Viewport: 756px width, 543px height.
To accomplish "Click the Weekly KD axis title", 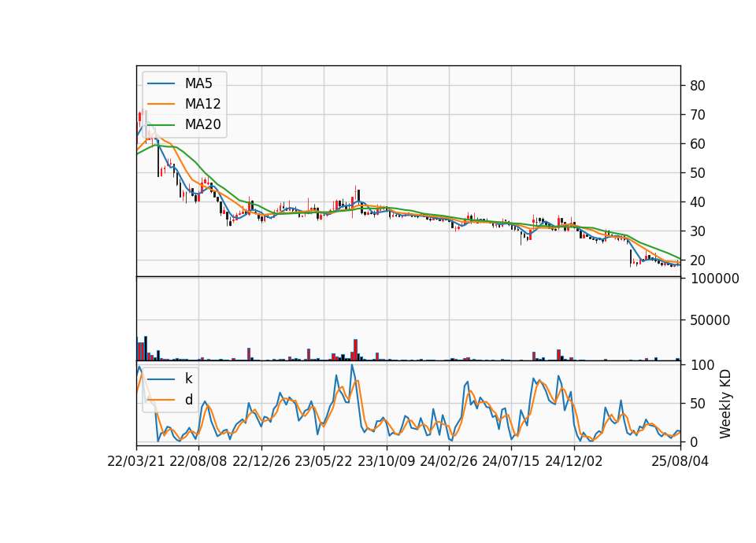I will click(725, 404).
